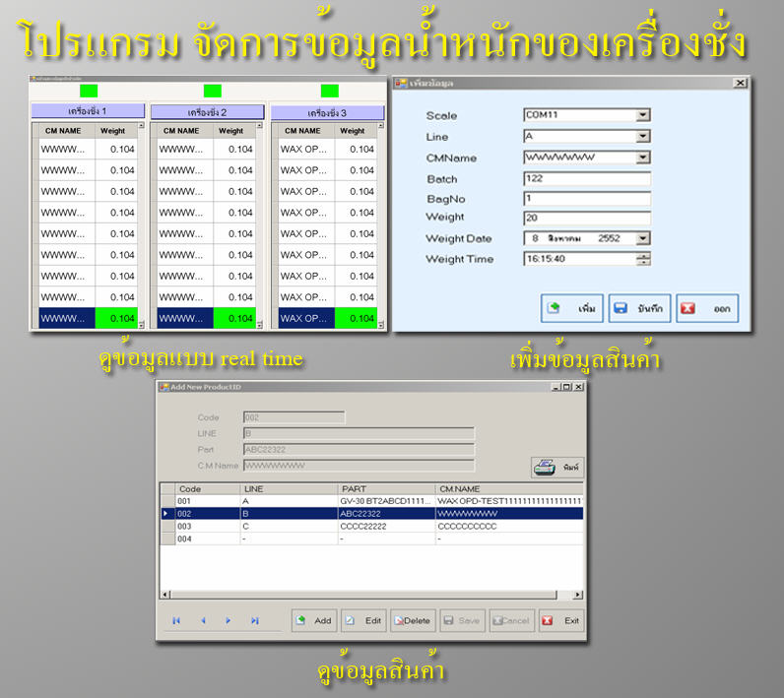Click horizontal scrollbar right arrow in product grid
This screenshot has width=784, height=698.
pyautogui.click(x=578, y=595)
